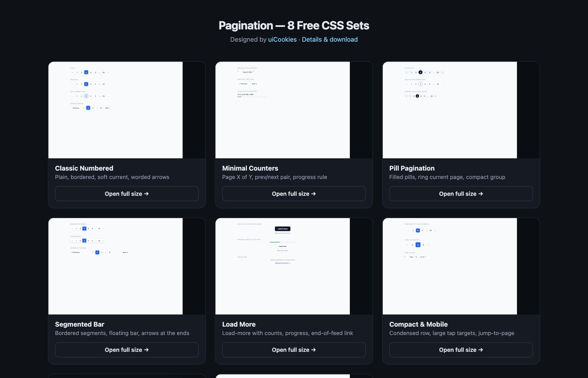Click the Load More preview thumbnail
Viewport: 588px width, 378px height.
294,266
